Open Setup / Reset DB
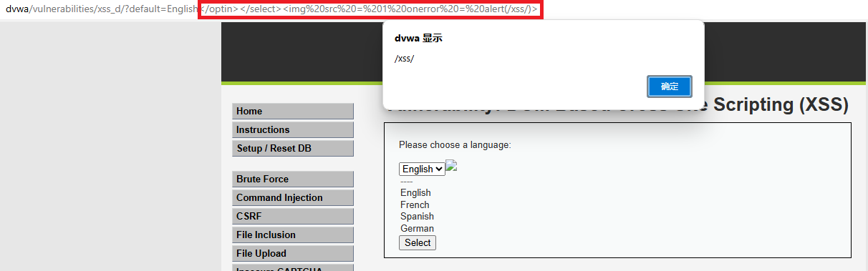868x271 pixels. pos(293,148)
